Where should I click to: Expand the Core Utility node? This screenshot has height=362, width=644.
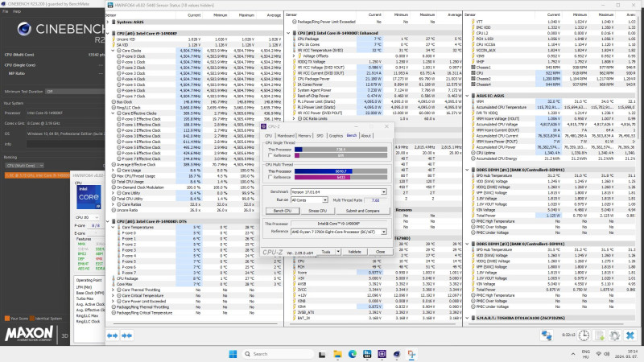coord(114,193)
